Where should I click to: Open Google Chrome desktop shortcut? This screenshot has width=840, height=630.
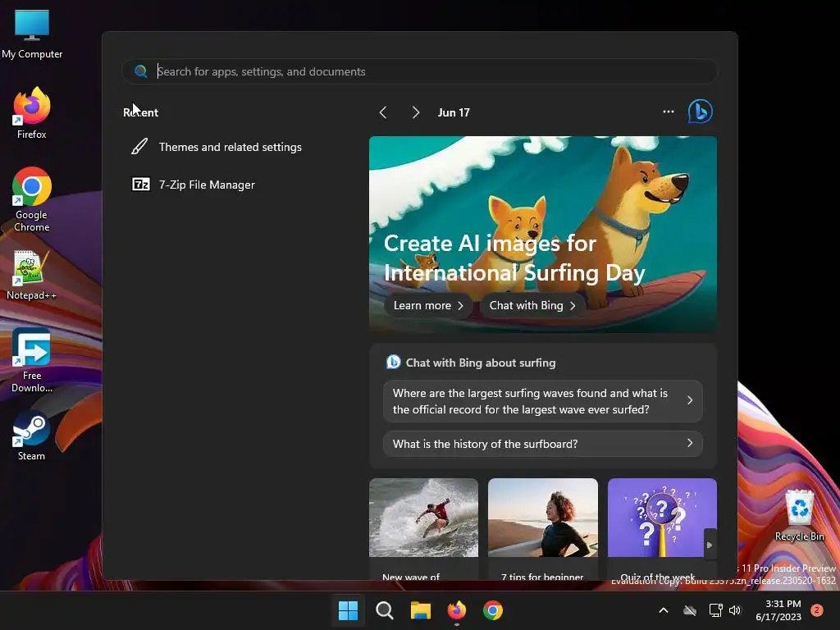click(x=32, y=199)
